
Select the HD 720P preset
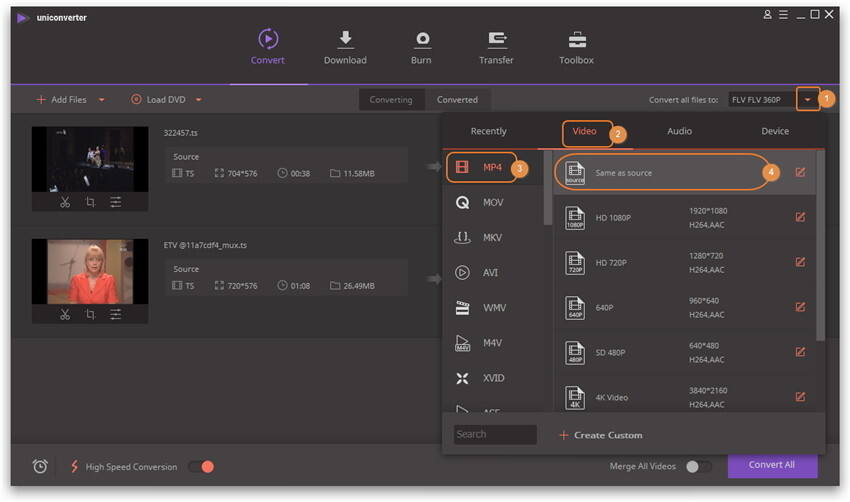pos(684,262)
